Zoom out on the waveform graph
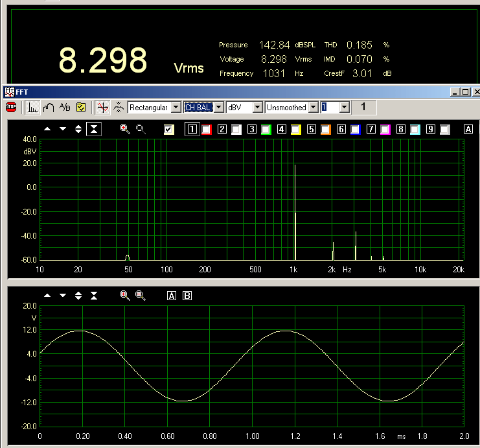The height and width of the screenshot is (448, 480). tap(141, 296)
